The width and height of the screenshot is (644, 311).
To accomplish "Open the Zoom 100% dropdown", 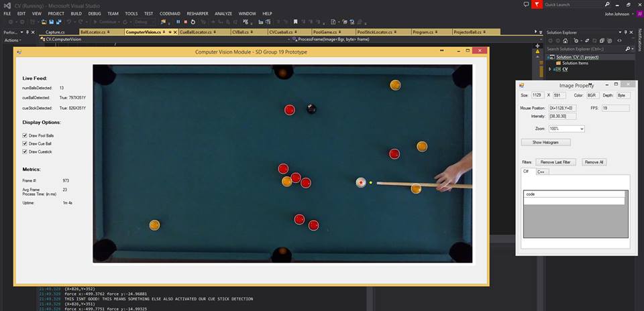I will (x=567, y=128).
